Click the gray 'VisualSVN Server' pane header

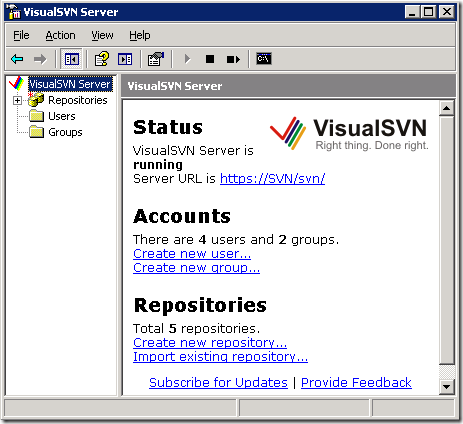tap(288, 86)
